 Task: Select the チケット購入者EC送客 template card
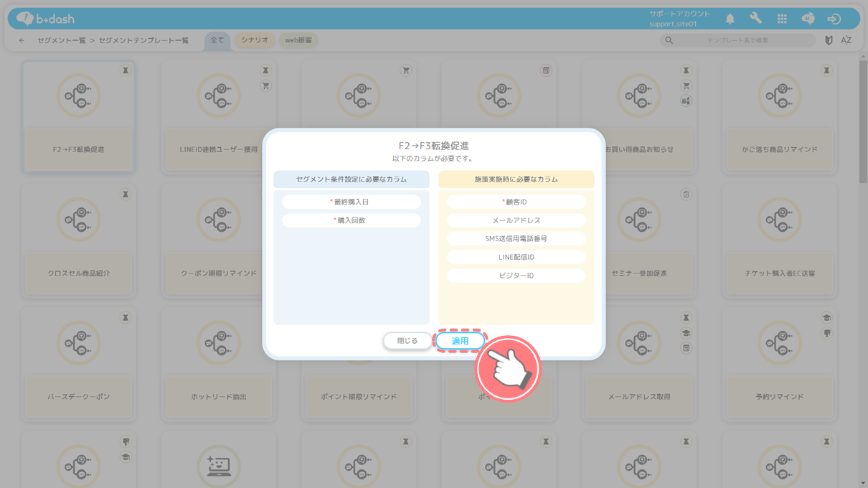[780, 240]
